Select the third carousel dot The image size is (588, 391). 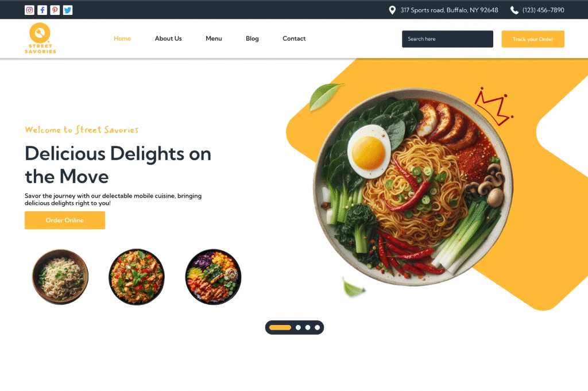click(308, 328)
